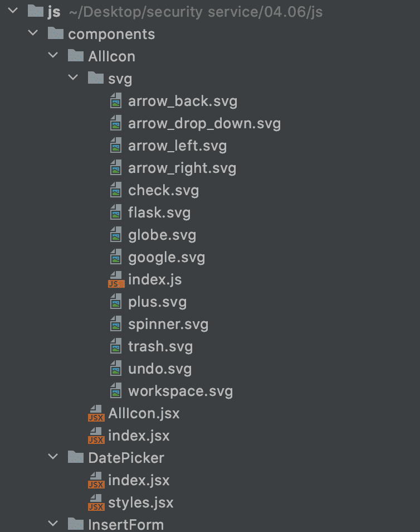Collapse the svg folder chevron

[73, 78]
